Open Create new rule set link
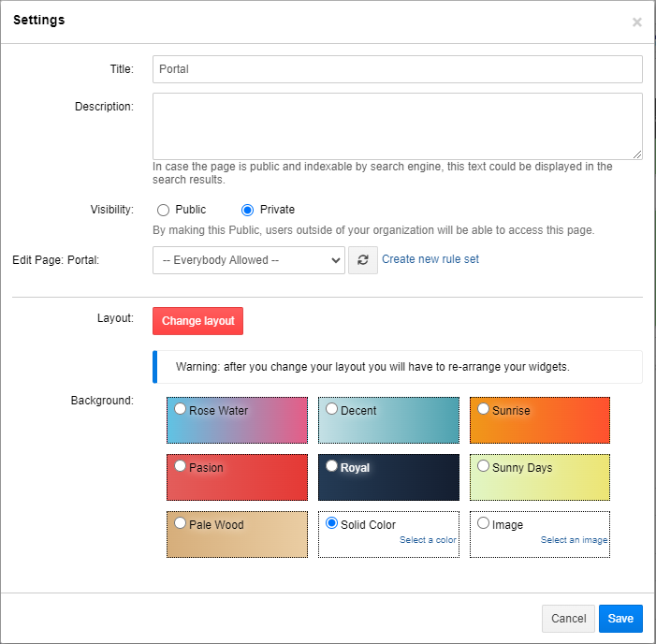The height and width of the screenshot is (644, 656). [430, 259]
